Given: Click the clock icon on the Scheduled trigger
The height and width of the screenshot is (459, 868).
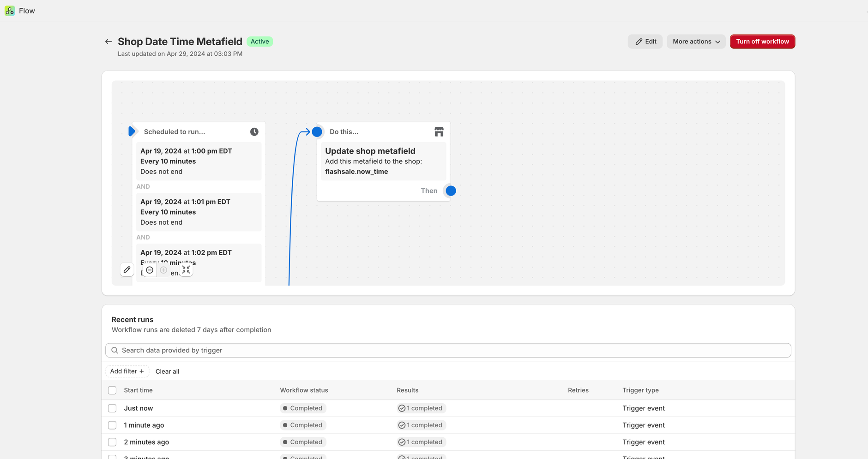Looking at the screenshot, I should coord(254,132).
